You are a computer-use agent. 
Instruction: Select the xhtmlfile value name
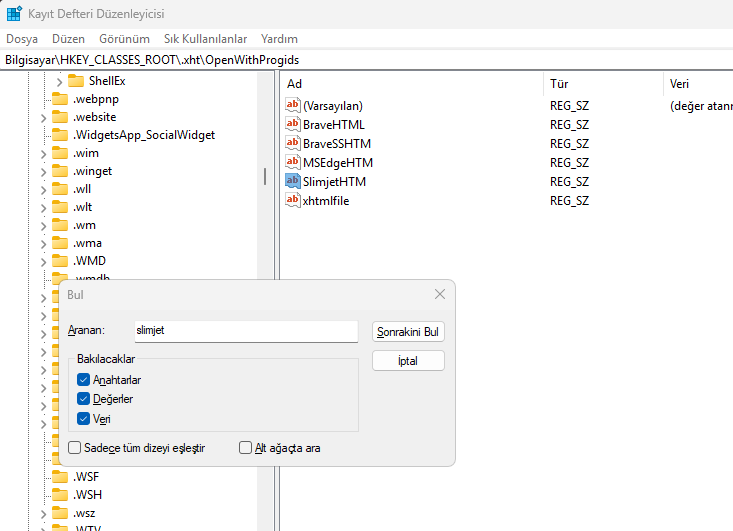(x=326, y=201)
